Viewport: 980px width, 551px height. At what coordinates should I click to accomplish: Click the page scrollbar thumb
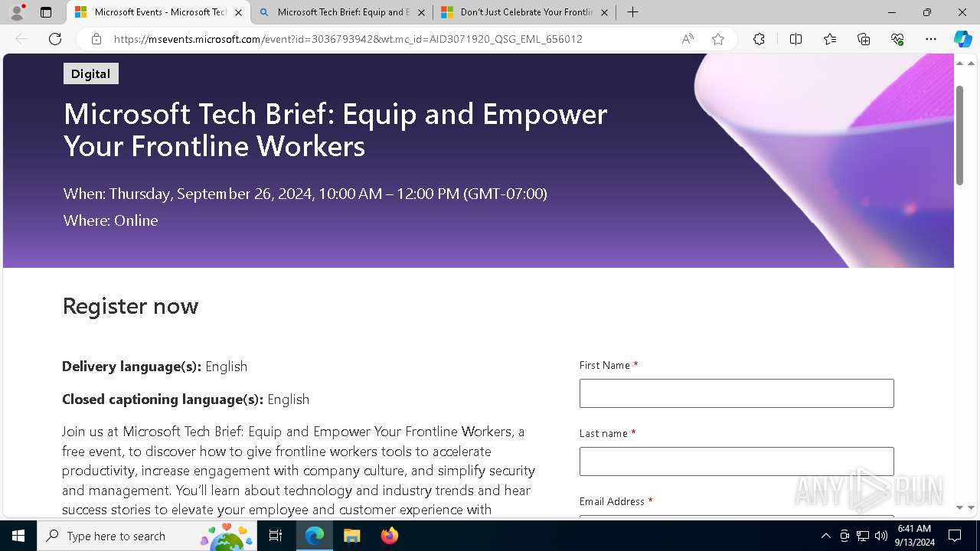pos(959,135)
